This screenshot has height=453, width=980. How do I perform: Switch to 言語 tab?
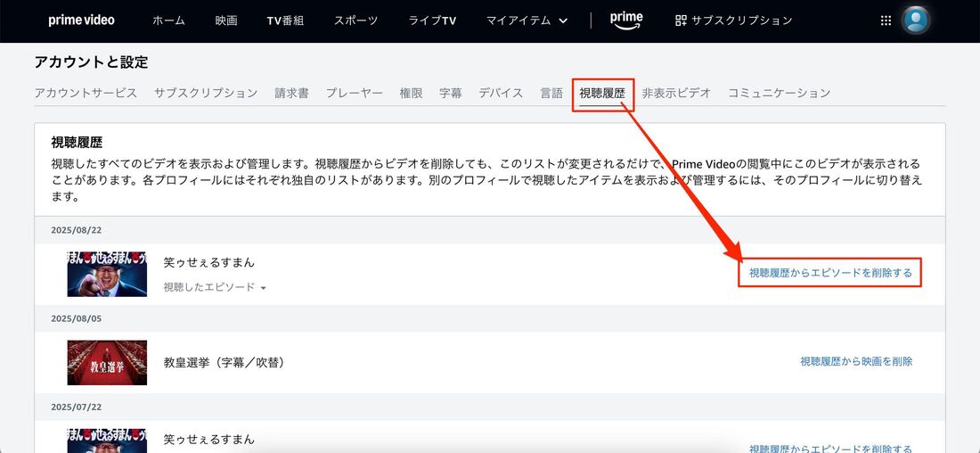point(551,94)
